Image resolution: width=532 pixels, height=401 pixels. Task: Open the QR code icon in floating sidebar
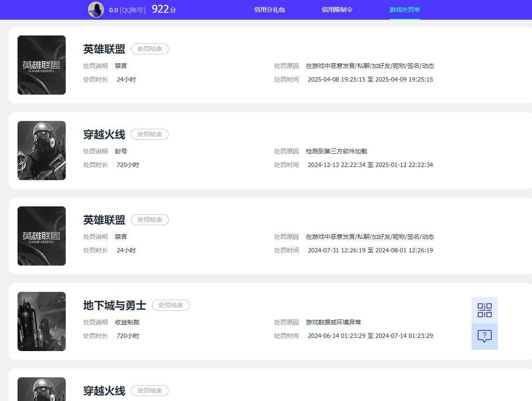(x=485, y=310)
